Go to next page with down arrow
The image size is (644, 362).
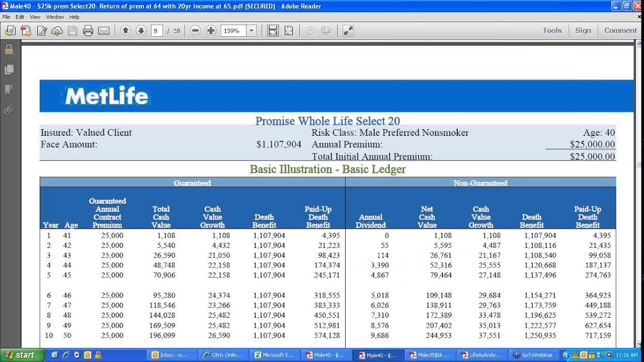pyautogui.click(x=141, y=31)
